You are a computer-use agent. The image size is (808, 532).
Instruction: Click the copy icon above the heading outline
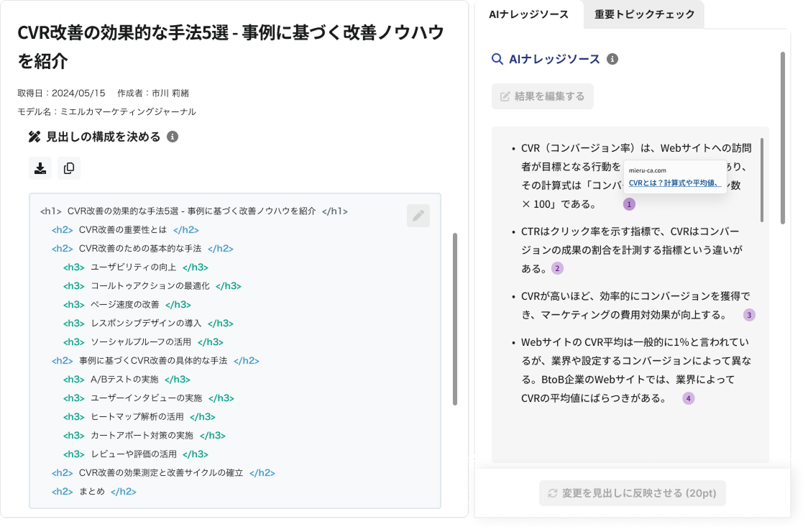[69, 168]
